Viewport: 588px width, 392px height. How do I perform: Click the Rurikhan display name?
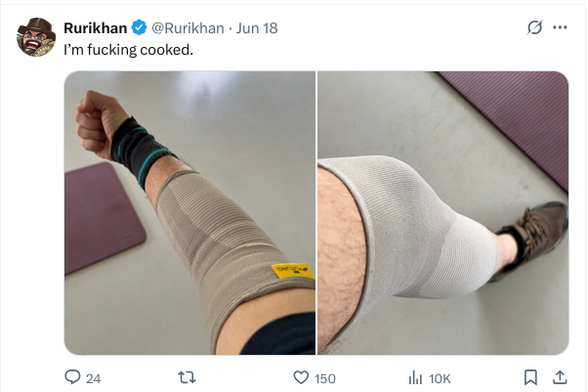(96, 28)
